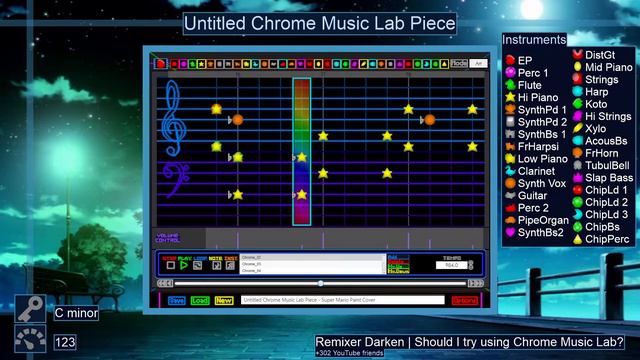Toggle the Loop button
Screen dimensions: 640x360
pos(198,265)
